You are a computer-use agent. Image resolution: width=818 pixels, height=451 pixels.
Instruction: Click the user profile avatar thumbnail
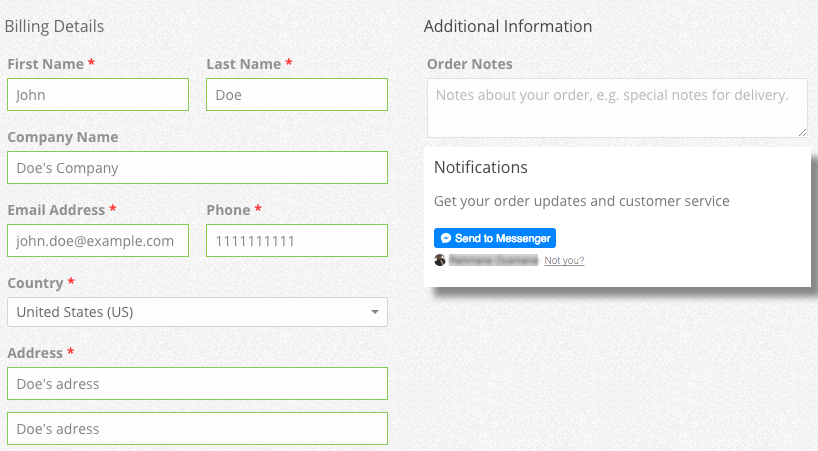click(x=440, y=260)
